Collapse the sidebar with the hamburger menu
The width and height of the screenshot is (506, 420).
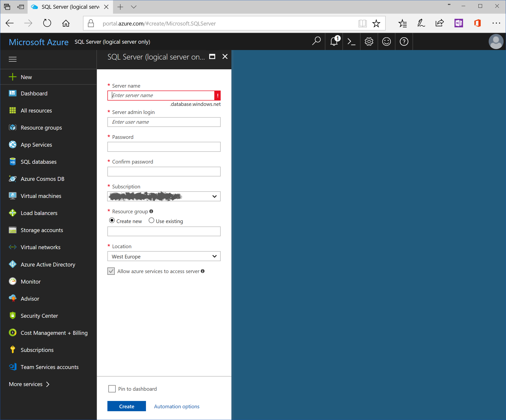[12, 59]
